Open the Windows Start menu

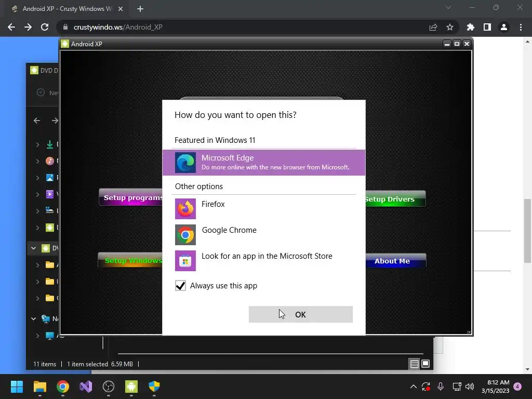[17, 387]
